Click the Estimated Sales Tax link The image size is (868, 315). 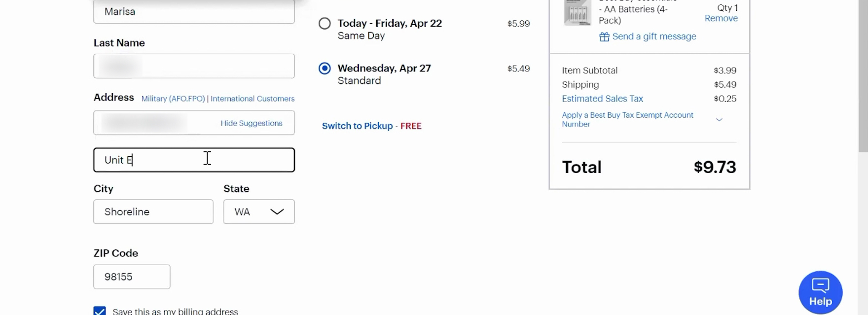point(602,99)
